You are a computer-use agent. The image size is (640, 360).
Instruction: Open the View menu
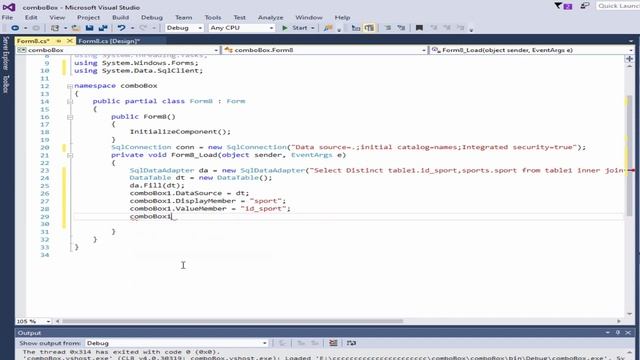pos(57,18)
